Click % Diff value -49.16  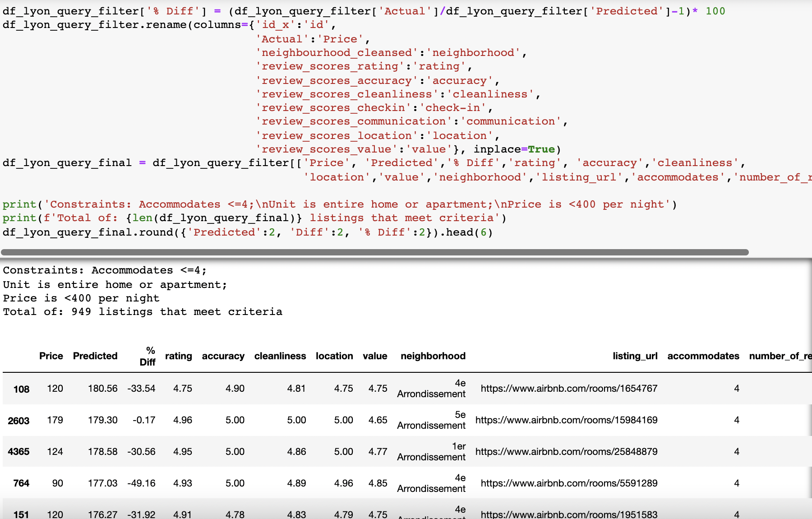click(x=141, y=483)
